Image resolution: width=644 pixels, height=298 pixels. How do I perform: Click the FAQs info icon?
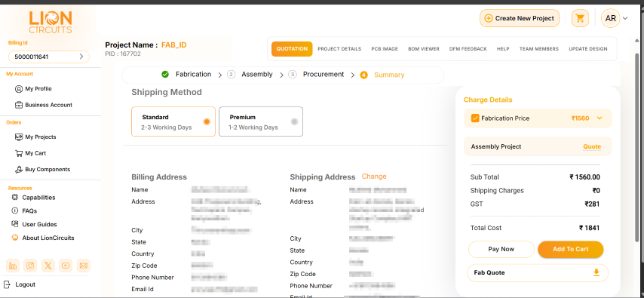15,210
